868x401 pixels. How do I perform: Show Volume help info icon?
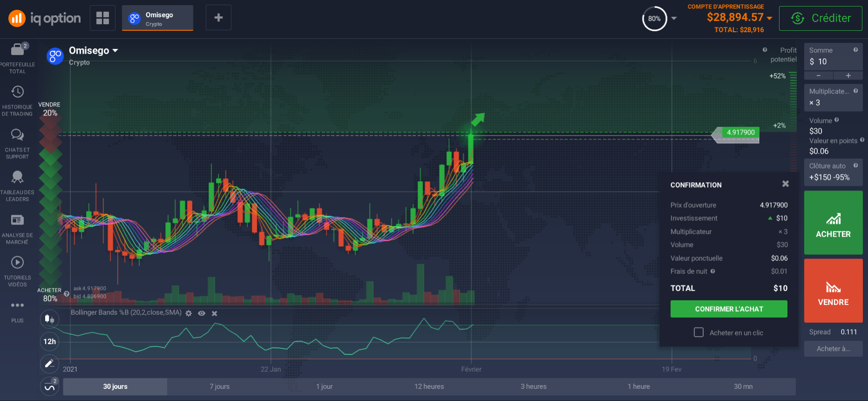point(836,120)
